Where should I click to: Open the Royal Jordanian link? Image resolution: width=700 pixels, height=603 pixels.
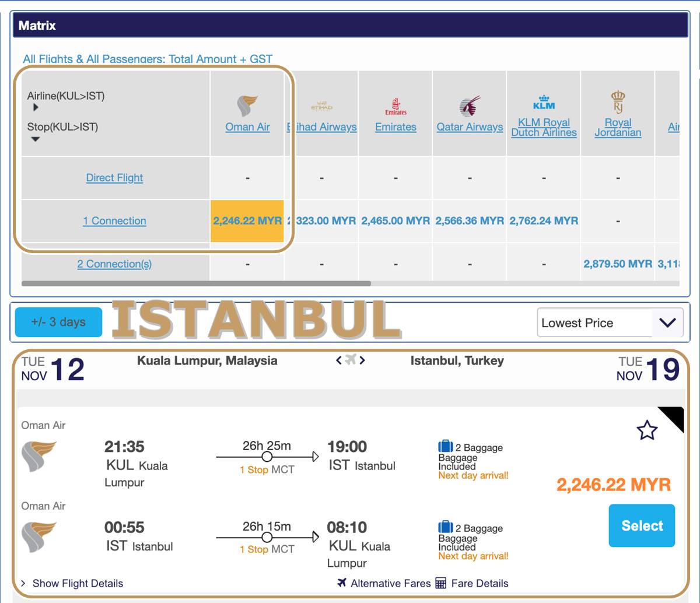pyautogui.click(x=618, y=127)
